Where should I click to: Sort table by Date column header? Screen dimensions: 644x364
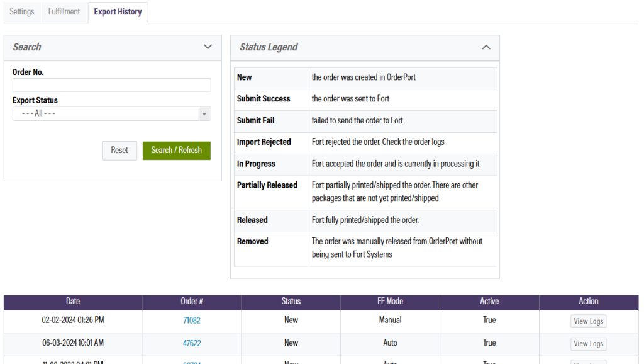pos(73,302)
